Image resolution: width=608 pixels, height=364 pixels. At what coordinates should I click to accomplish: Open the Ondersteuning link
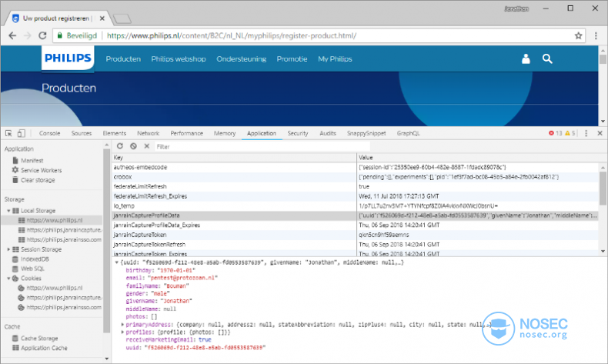(241, 59)
